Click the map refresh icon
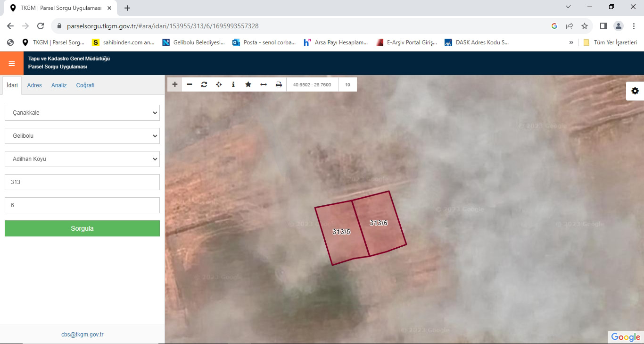Viewport: 644px width, 344px height. 204,84
